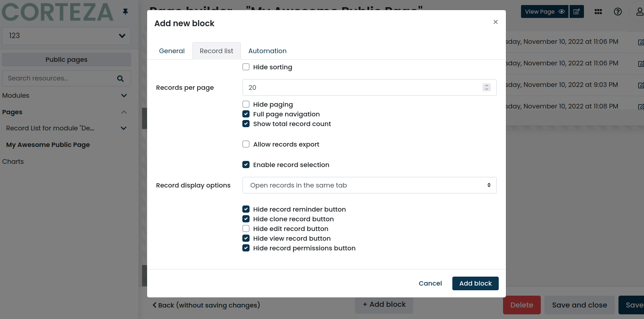
Task: Click the help question mark icon
Action: pos(618,11)
